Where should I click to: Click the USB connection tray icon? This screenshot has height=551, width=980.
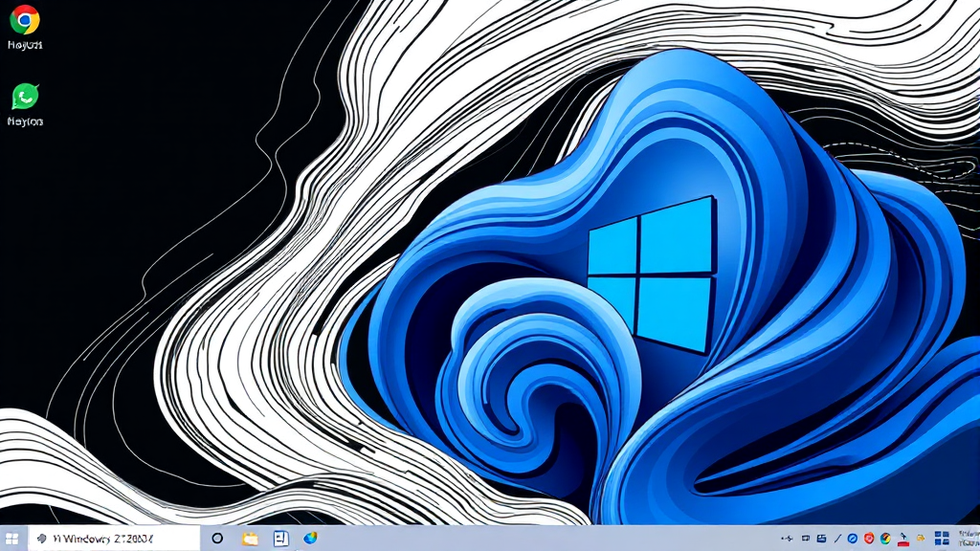(788, 539)
